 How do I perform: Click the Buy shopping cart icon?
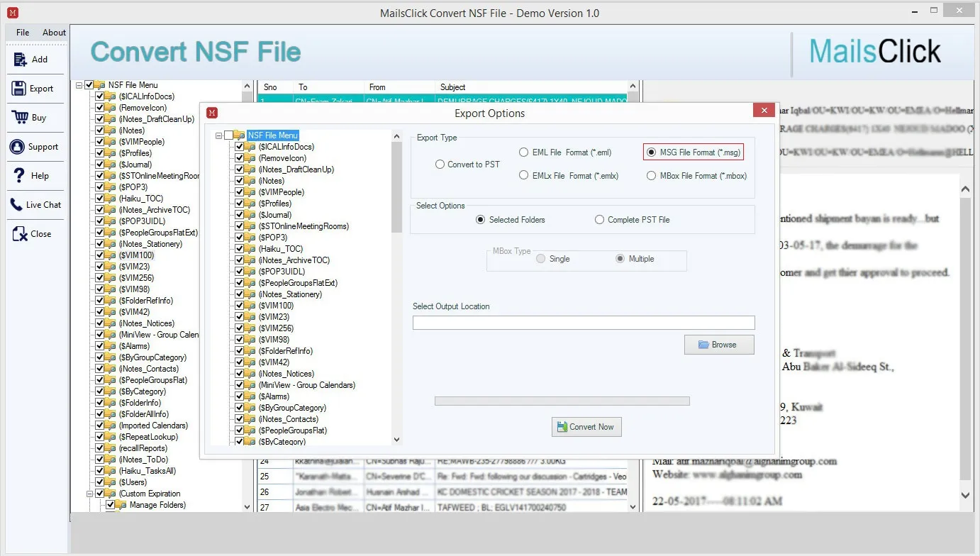click(x=18, y=118)
